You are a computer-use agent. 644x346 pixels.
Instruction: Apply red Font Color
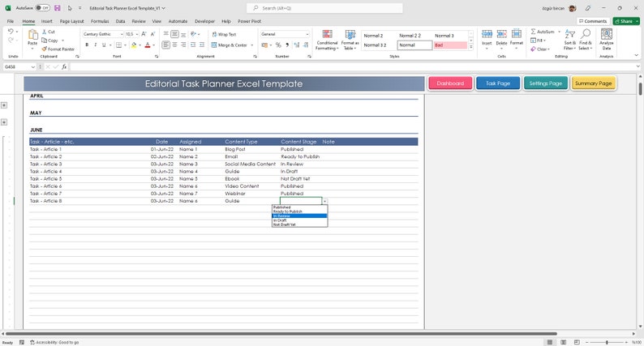pos(148,45)
